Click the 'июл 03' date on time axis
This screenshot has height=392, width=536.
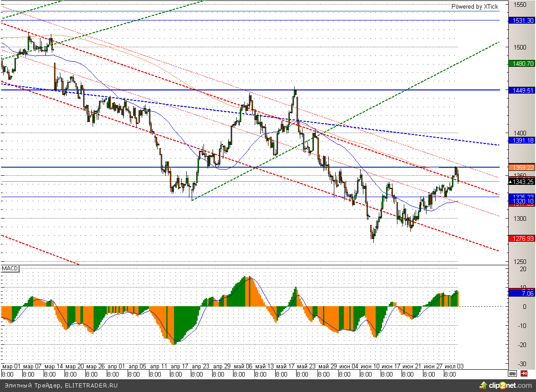pyautogui.click(x=454, y=366)
